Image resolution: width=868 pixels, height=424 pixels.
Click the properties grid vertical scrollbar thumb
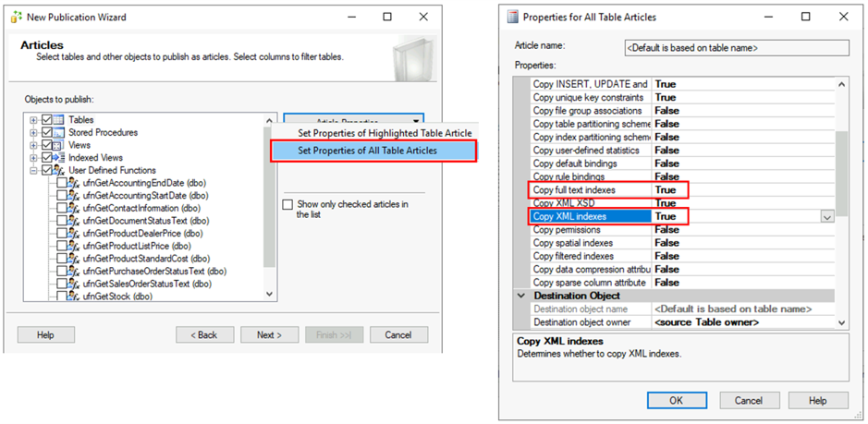[x=841, y=174]
